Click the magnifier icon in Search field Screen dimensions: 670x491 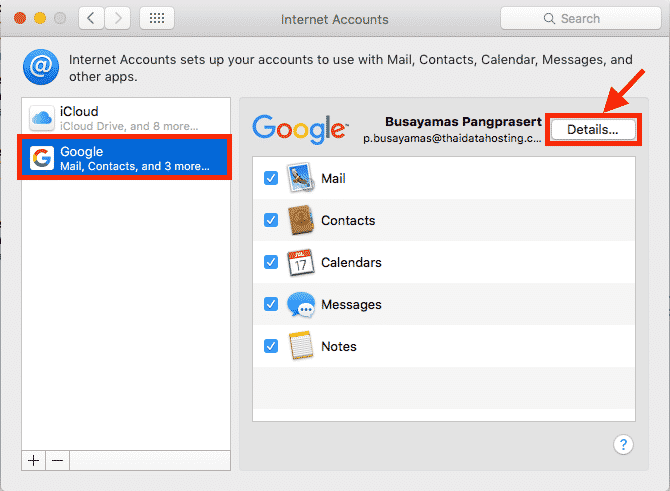click(x=549, y=18)
